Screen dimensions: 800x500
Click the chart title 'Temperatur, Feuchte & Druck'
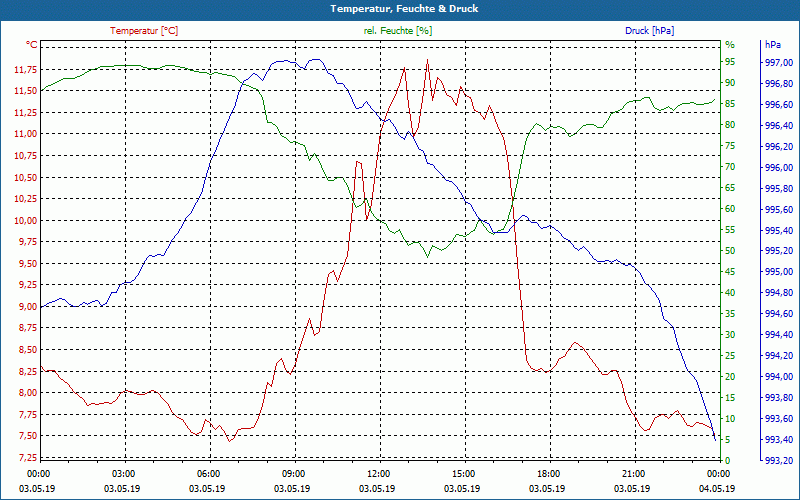[x=404, y=9]
